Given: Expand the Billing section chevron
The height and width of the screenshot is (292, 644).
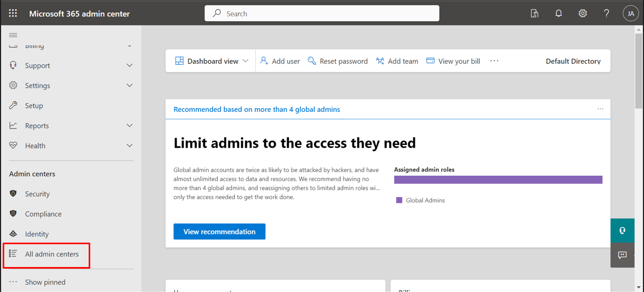Looking at the screenshot, I should click(130, 46).
